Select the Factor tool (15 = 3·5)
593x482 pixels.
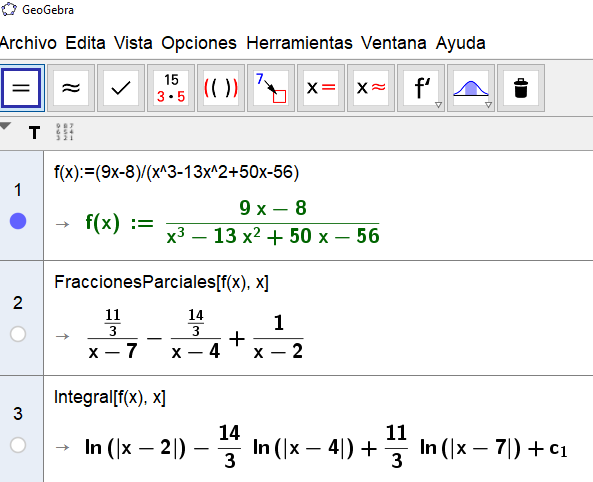pos(171,88)
